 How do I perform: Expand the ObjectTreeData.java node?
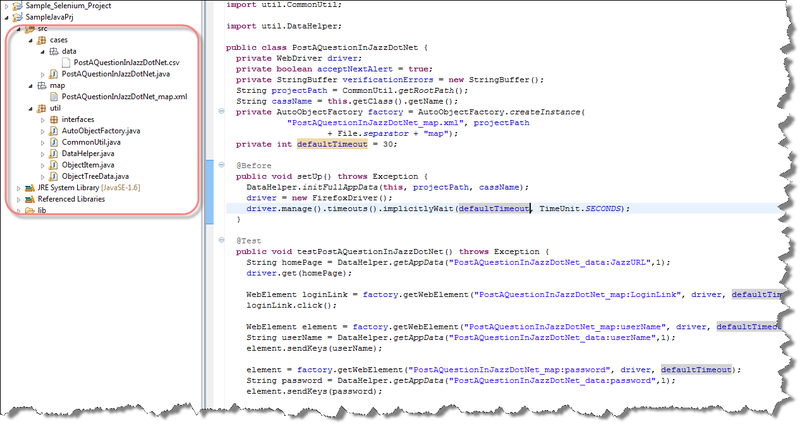pyautogui.click(x=43, y=177)
